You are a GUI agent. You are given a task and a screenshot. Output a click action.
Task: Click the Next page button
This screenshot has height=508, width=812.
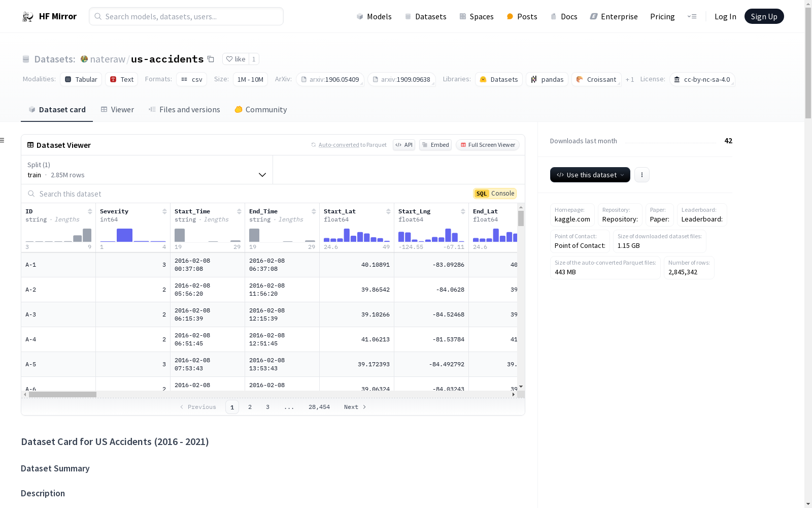(x=355, y=407)
